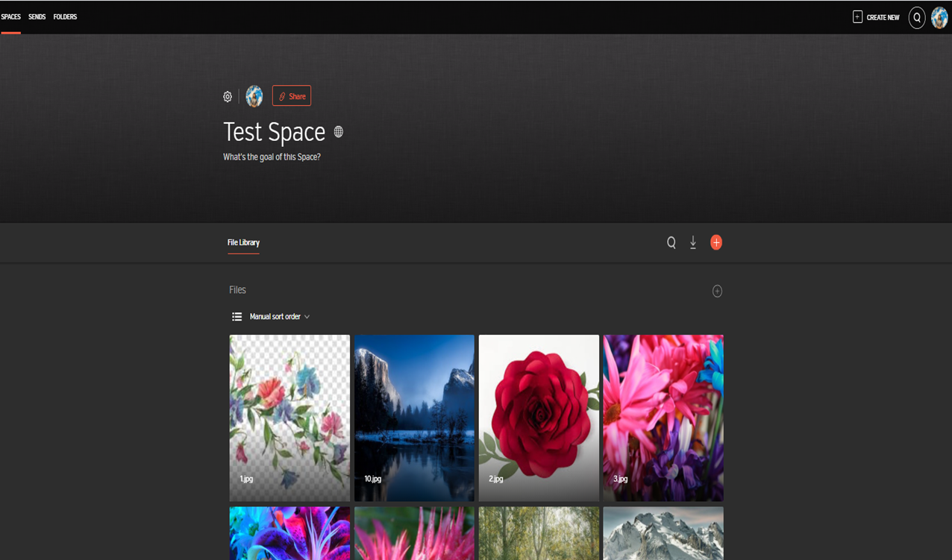Open the snowy mountain thumbnail
The height and width of the screenshot is (560, 952).
click(x=663, y=533)
